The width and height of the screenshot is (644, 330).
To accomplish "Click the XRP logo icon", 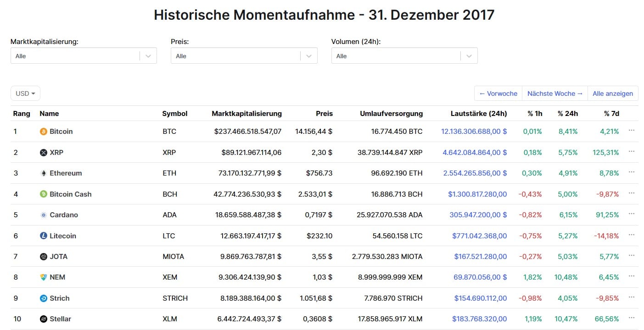I will (x=44, y=153).
